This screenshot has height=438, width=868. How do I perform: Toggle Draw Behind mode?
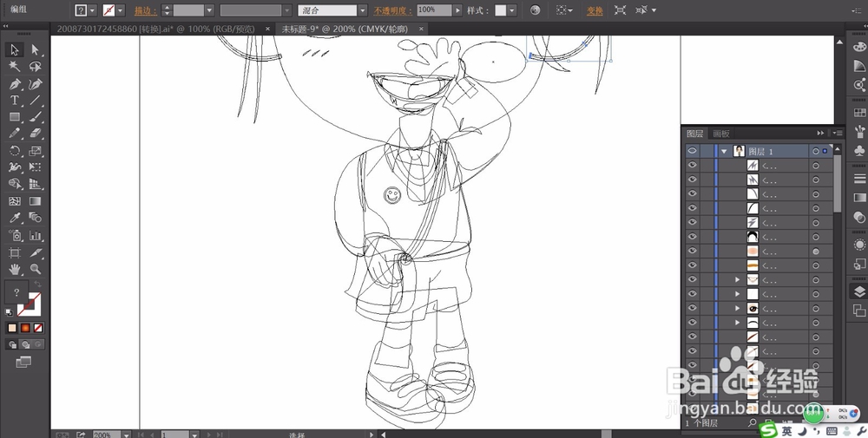25,344
